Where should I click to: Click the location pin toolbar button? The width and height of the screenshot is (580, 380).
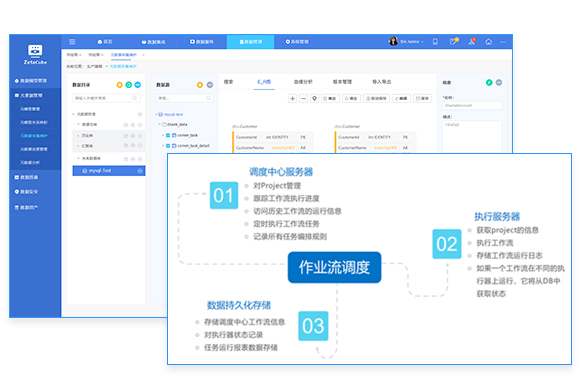point(314,98)
